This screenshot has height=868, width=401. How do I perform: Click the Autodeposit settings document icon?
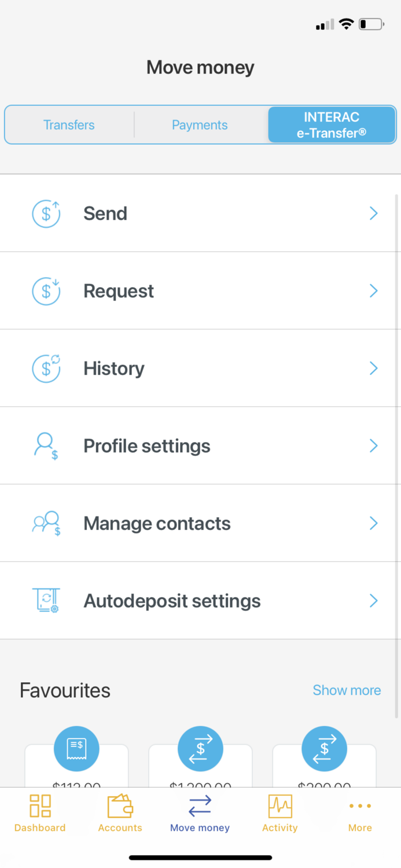tap(46, 601)
